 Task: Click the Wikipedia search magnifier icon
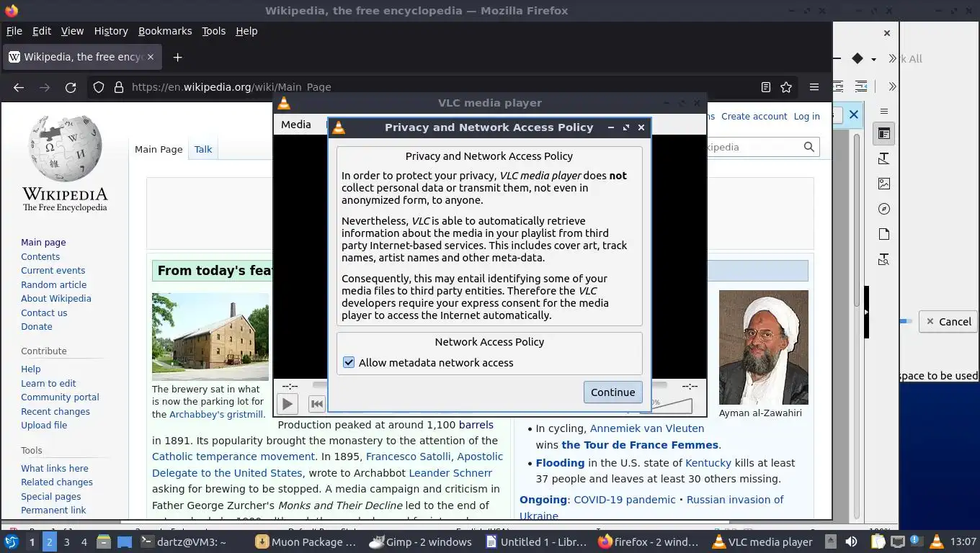(x=809, y=147)
